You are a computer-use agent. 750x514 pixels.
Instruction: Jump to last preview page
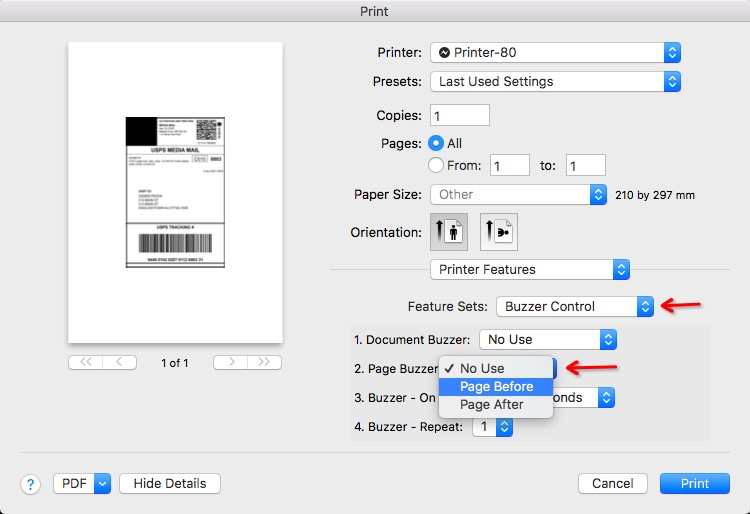point(264,362)
